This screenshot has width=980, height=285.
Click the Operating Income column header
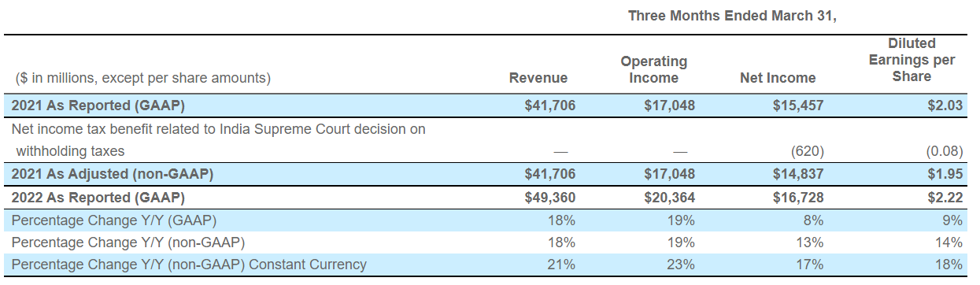[x=653, y=69]
